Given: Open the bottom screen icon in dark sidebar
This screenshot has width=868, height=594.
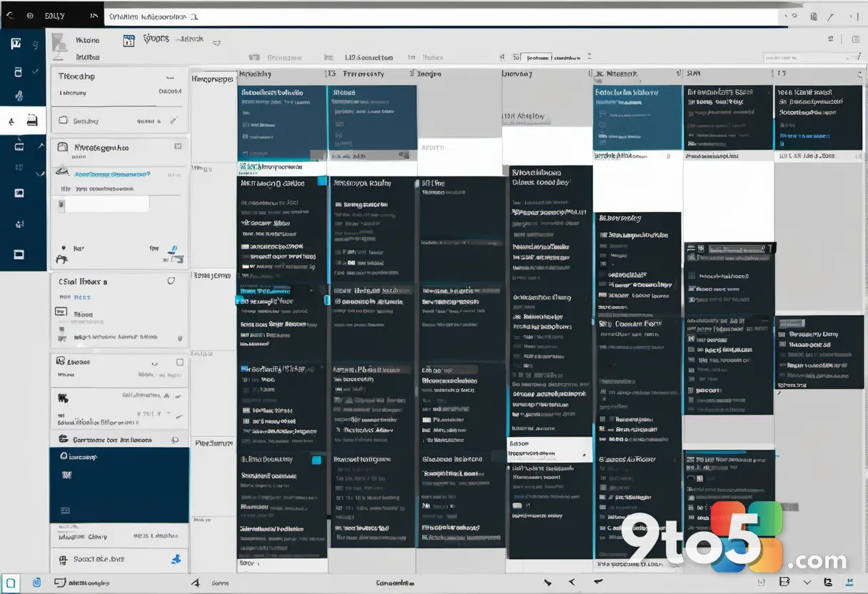Looking at the screenshot, I should pos(19,254).
